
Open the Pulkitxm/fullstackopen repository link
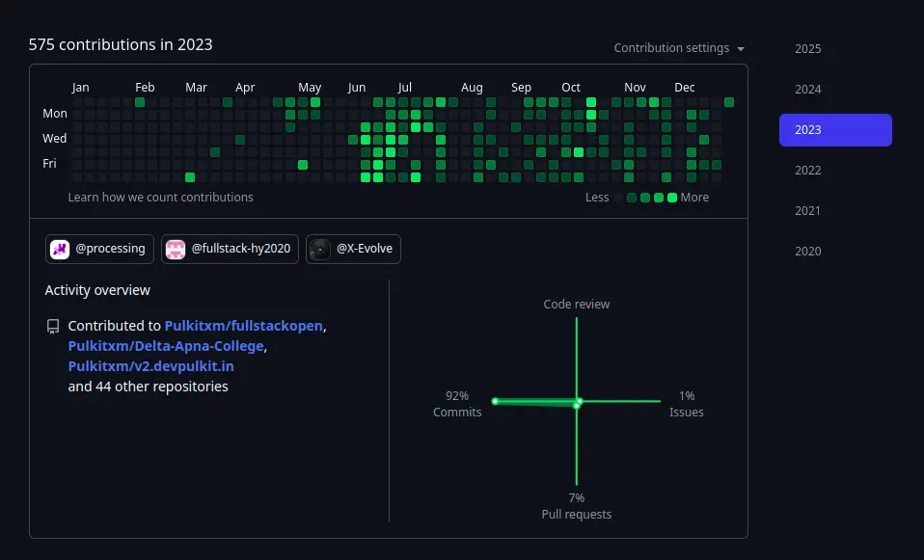coord(243,326)
